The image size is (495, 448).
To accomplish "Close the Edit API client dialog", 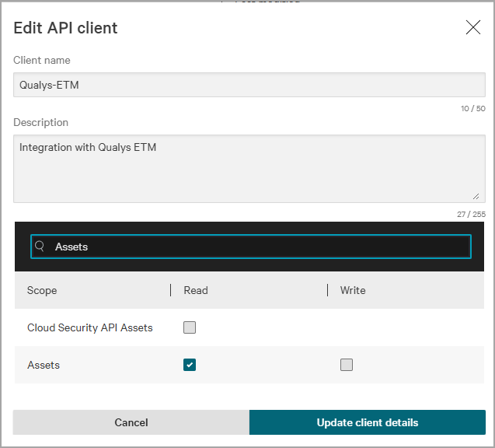I will click(472, 28).
